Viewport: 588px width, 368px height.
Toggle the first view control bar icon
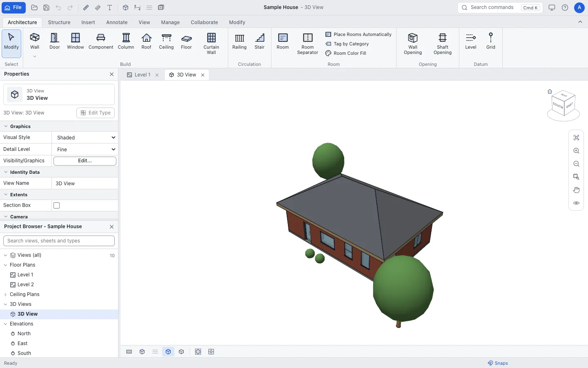click(129, 352)
